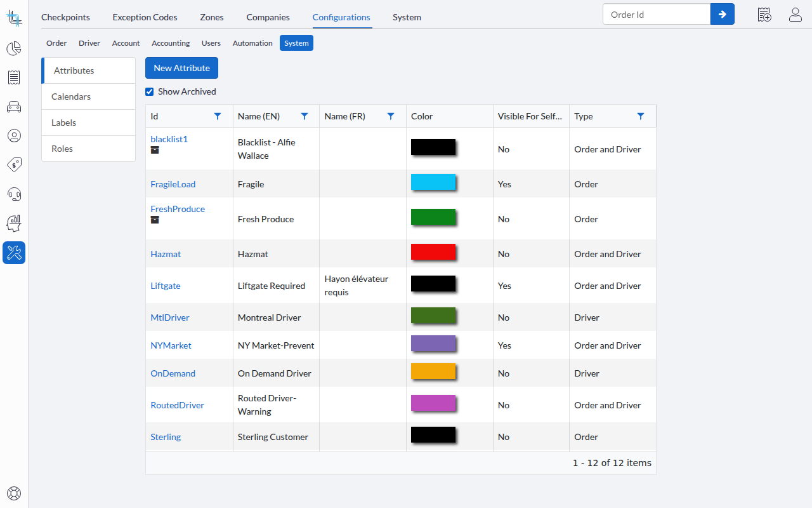This screenshot has height=508, width=812.
Task: Click the magenta RoutedDriver color swatch
Action: [x=433, y=403]
